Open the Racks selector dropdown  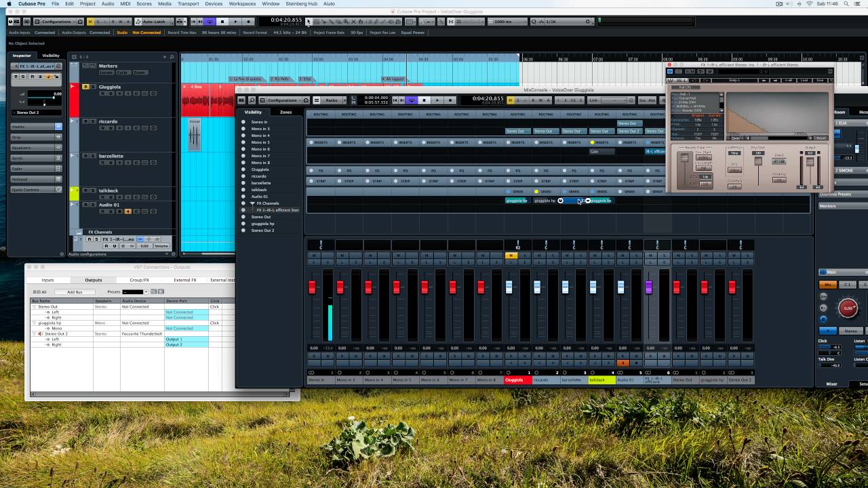click(x=330, y=100)
